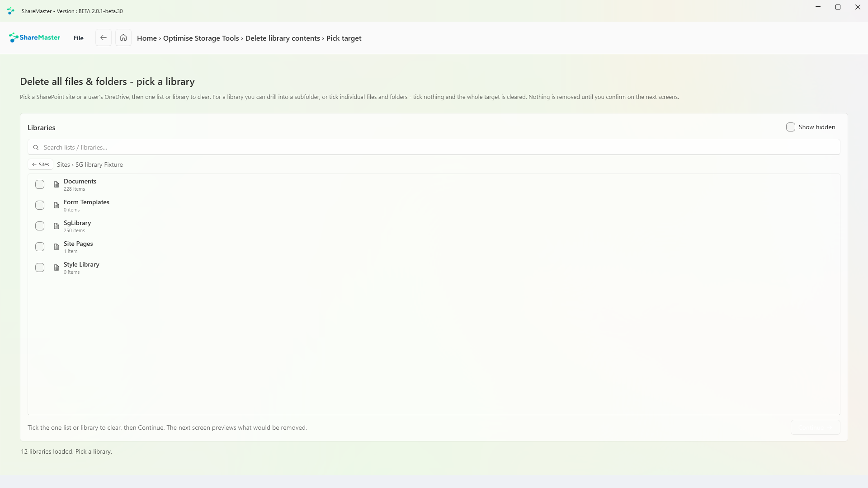Click the faded Continue button
This screenshot has width=868, height=488.
(x=815, y=427)
